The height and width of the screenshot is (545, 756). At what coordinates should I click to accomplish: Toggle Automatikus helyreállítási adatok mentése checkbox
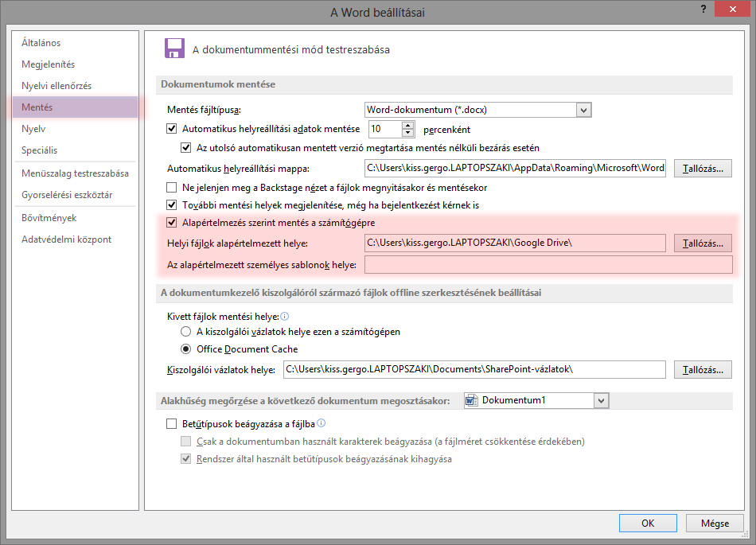click(x=172, y=129)
